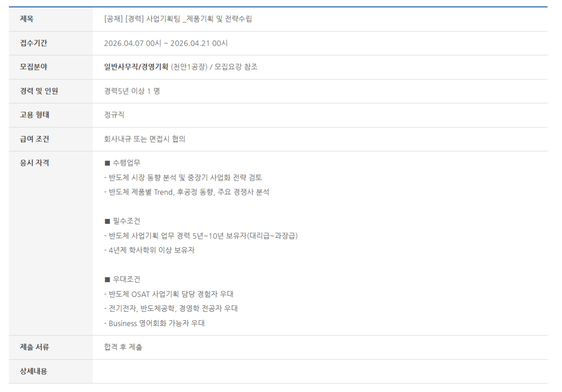The image size is (562, 392).
Task: Click the '■ 필수조건' section heading
Action: 122,221
